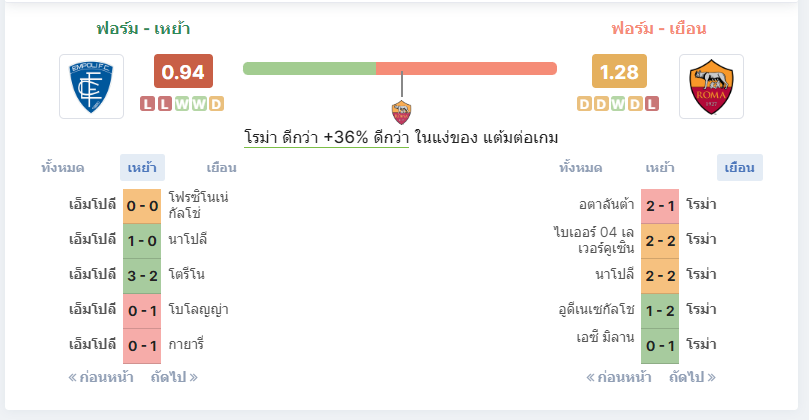The height and width of the screenshot is (420, 809).
Task: Click Roma's red L form badge
Action: click(652, 104)
